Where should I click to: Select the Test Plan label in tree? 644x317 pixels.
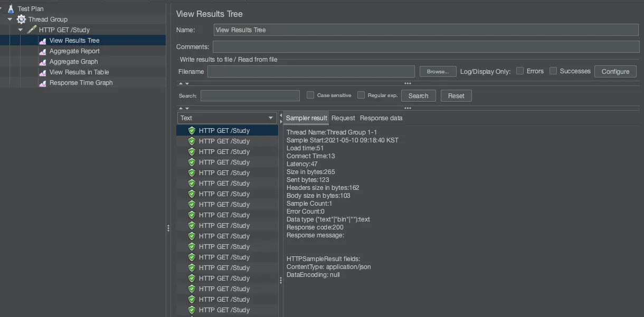[31, 9]
